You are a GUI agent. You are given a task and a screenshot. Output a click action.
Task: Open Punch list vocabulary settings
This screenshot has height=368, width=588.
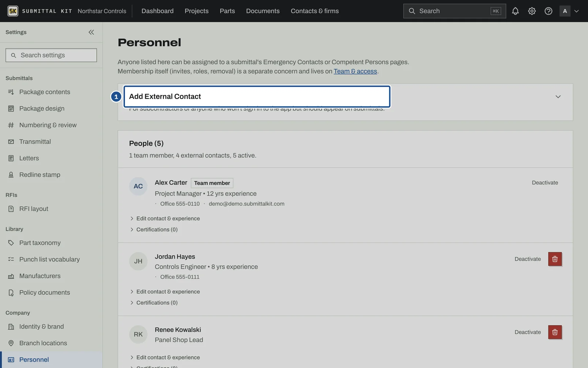pos(51,259)
